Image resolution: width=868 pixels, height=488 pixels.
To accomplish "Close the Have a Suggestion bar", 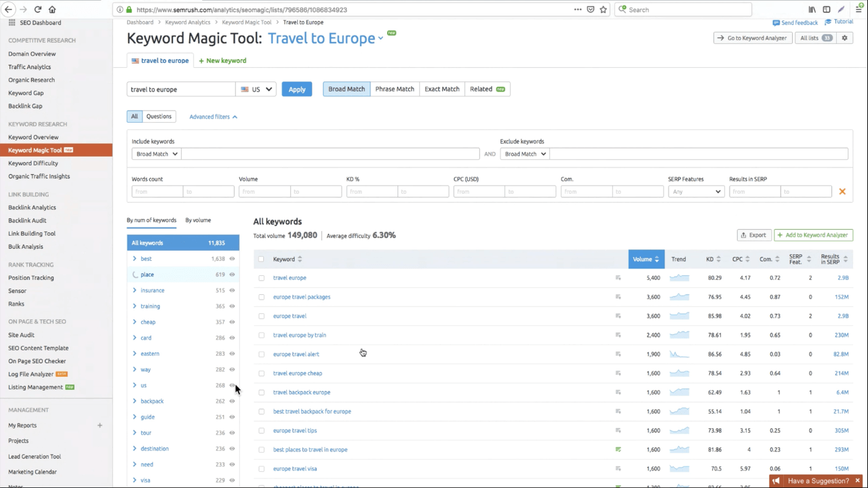I will tap(857, 481).
